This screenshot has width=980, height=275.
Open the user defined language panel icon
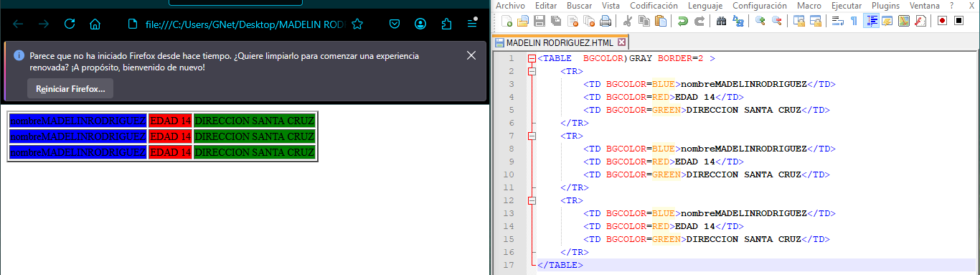[x=888, y=21]
